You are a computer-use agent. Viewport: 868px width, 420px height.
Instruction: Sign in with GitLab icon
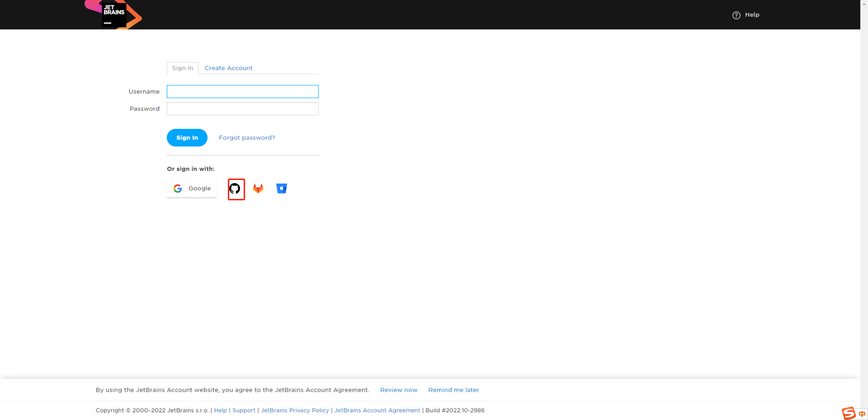[258, 188]
